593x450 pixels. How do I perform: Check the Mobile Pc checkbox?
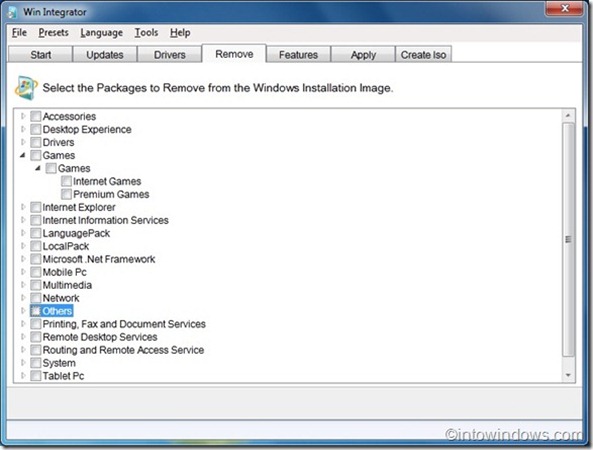[36, 272]
